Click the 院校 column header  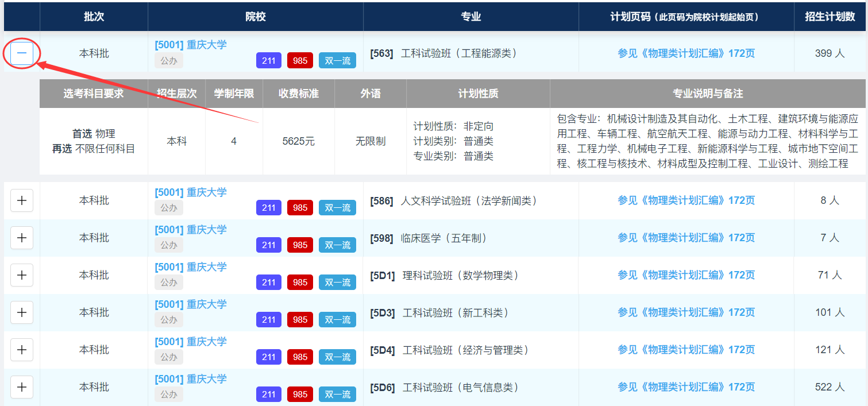[256, 17]
